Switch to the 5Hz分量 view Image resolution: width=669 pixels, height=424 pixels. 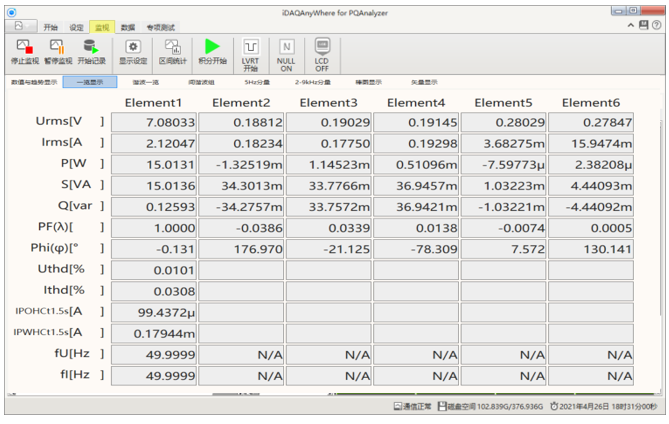258,83
